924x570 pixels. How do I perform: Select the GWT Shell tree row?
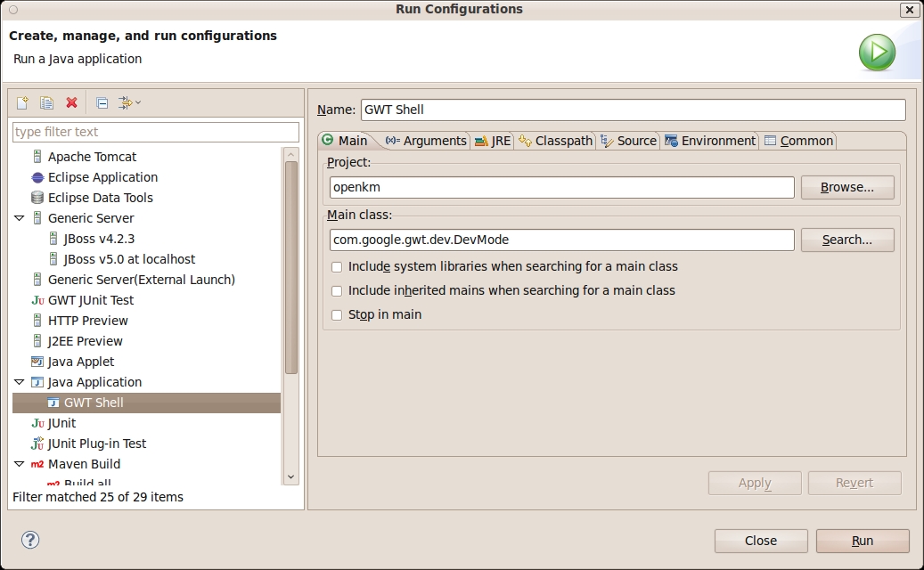pos(146,403)
